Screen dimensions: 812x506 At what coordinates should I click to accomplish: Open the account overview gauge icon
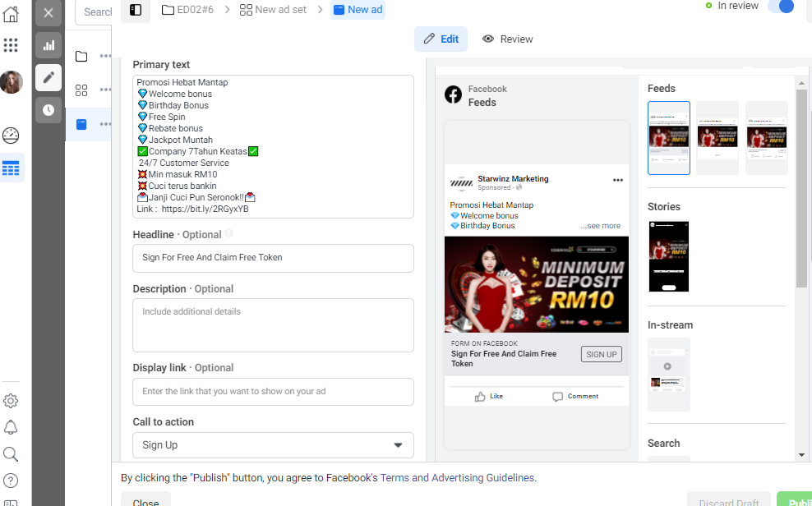pyautogui.click(x=11, y=136)
